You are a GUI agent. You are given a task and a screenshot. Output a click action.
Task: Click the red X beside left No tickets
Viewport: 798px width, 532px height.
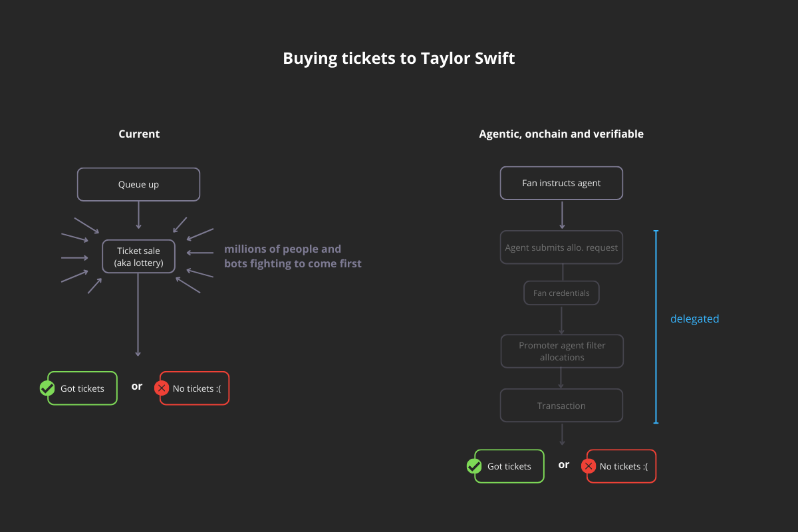pyautogui.click(x=162, y=388)
